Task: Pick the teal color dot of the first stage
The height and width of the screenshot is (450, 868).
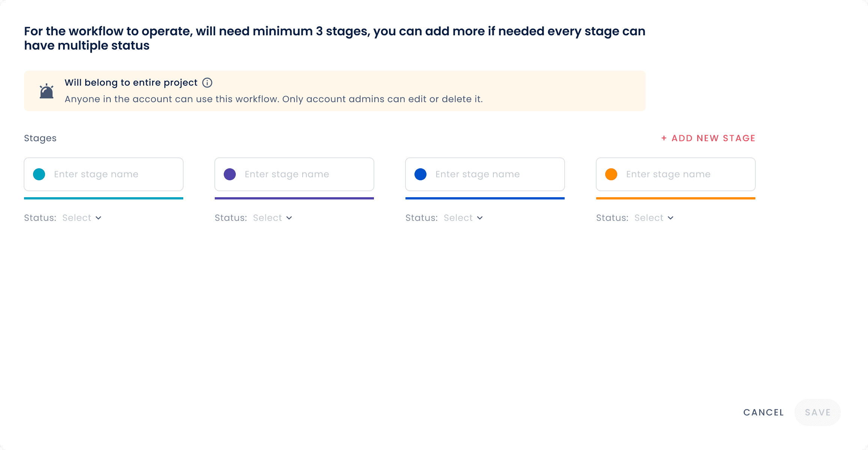Action: click(39, 174)
